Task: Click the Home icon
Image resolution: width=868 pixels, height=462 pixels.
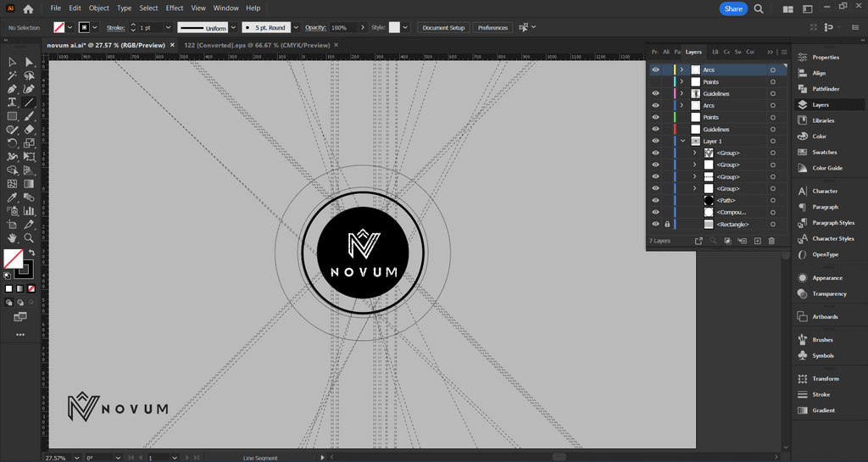Action: pyautogui.click(x=29, y=8)
